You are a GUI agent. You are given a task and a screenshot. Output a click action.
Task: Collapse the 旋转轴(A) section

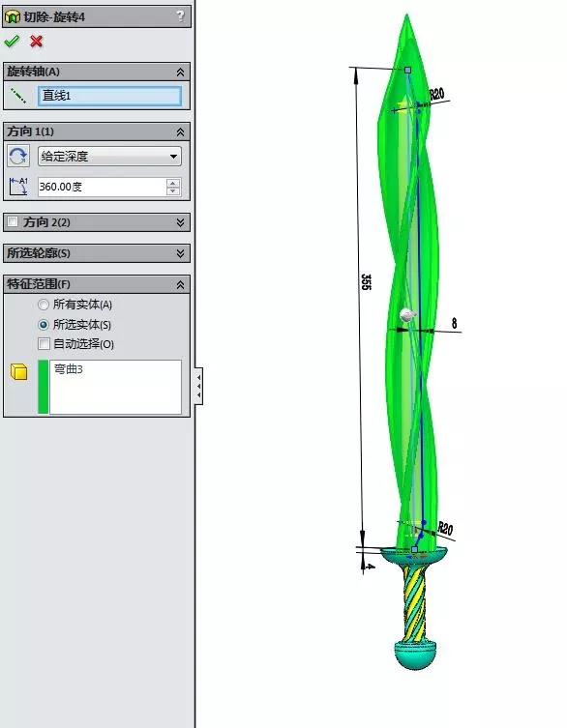click(x=180, y=72)
